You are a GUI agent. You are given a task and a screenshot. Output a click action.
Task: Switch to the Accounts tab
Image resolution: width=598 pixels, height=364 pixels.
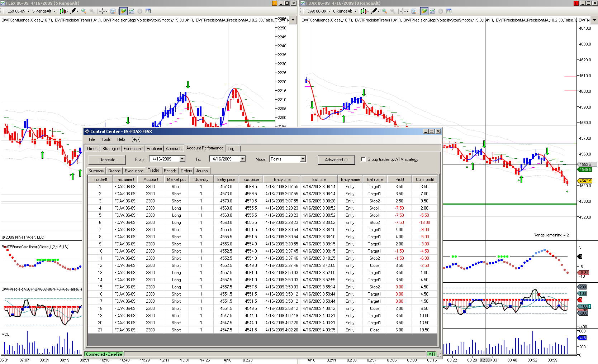pyautogui.click(x=174, y=149)
